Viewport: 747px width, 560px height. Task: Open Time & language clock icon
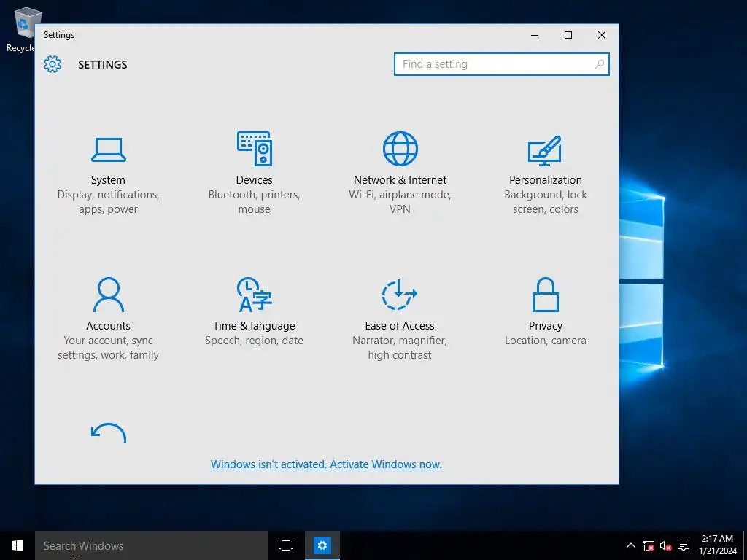coord(255,295)
